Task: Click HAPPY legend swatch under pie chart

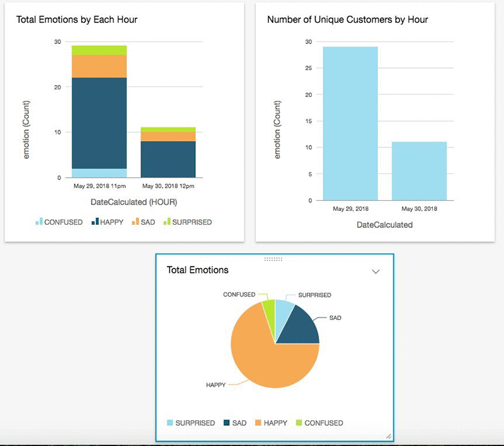Action: 258,423
